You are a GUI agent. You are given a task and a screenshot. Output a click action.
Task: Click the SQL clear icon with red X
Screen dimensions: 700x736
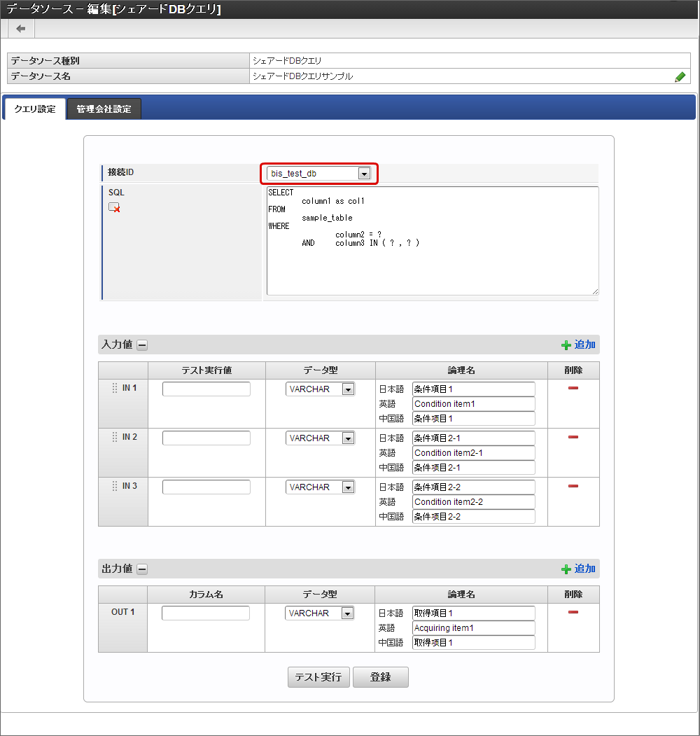pos(114,207)
